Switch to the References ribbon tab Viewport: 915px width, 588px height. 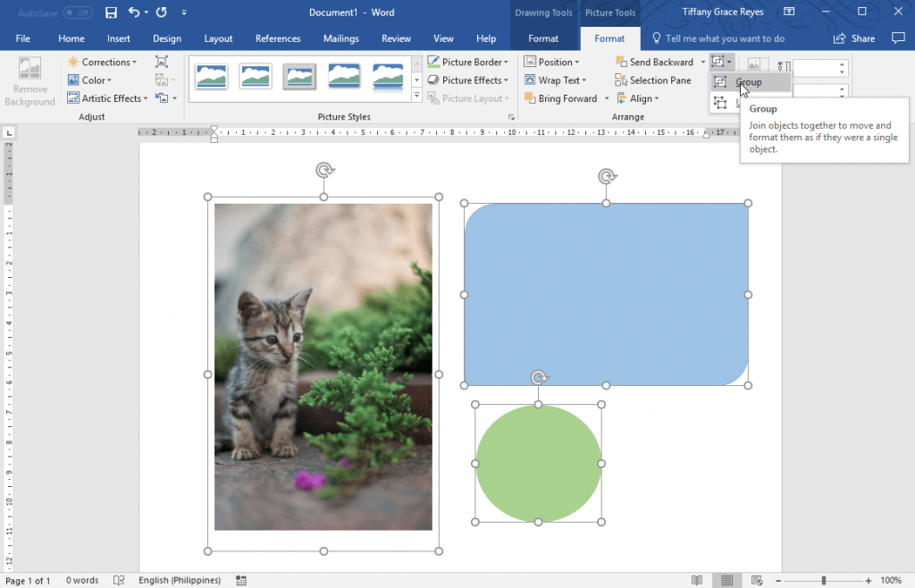click(x=277, y=38)
